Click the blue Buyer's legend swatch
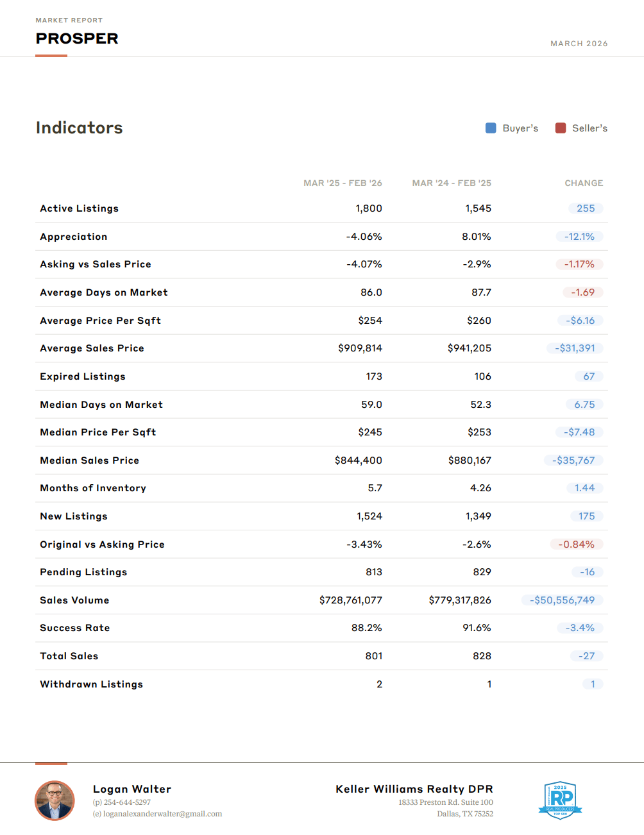This screenshot has width=644, height=835. click(x=491, y=128)
